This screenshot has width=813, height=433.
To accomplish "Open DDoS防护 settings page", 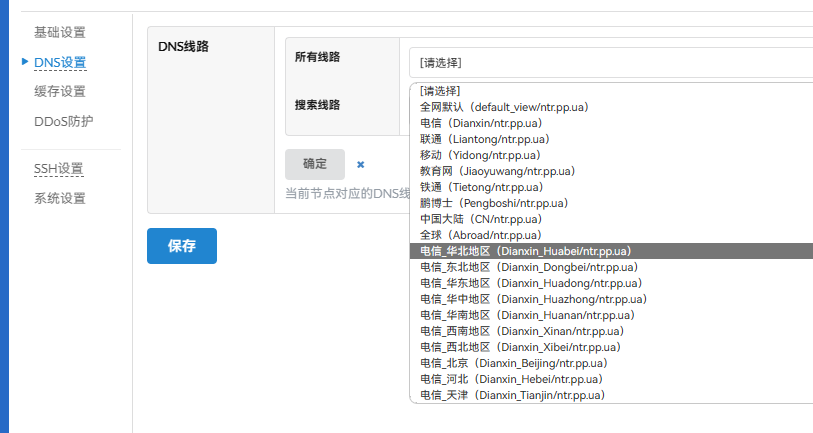I will pyautogui.click(x=64, y=122).
